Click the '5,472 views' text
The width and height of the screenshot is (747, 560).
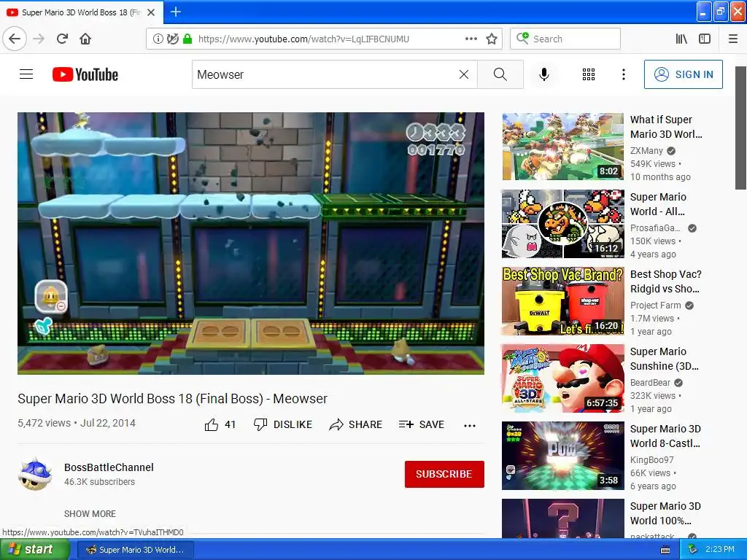tap(44, 423)
